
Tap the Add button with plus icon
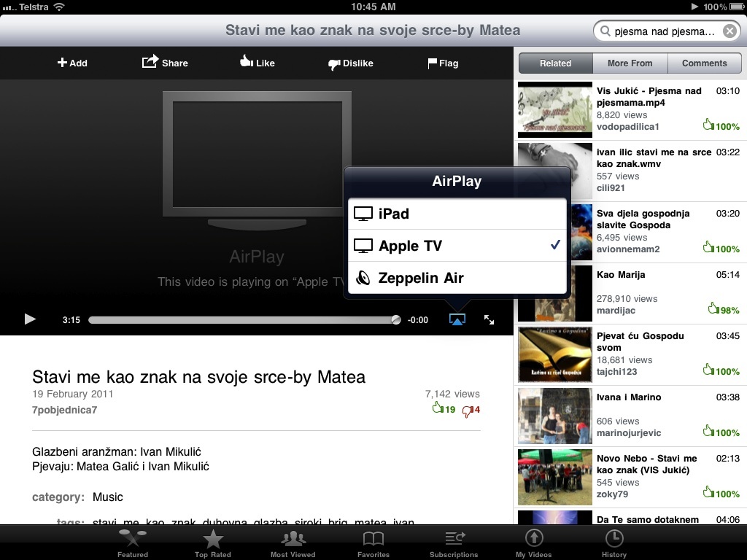pos(72,63)
